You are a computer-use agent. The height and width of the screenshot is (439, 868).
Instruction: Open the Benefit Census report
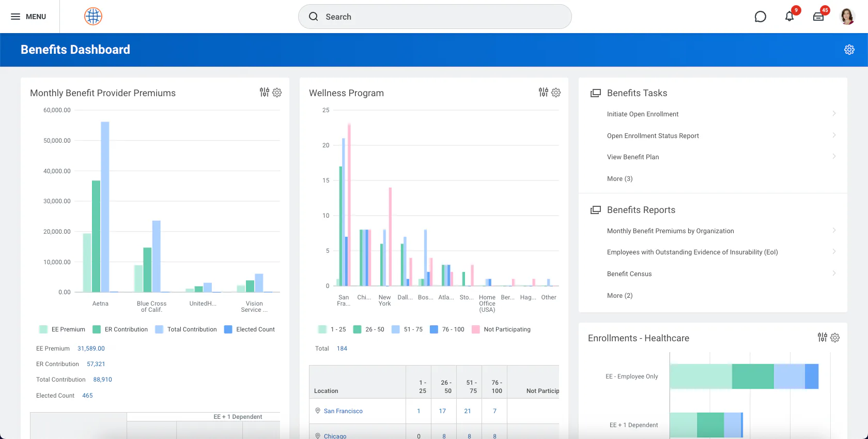629,274
